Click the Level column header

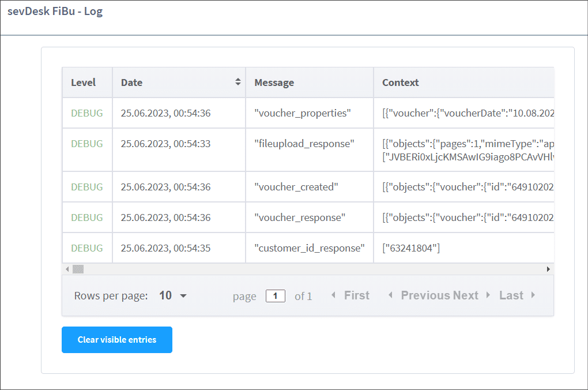click(87, 82)
